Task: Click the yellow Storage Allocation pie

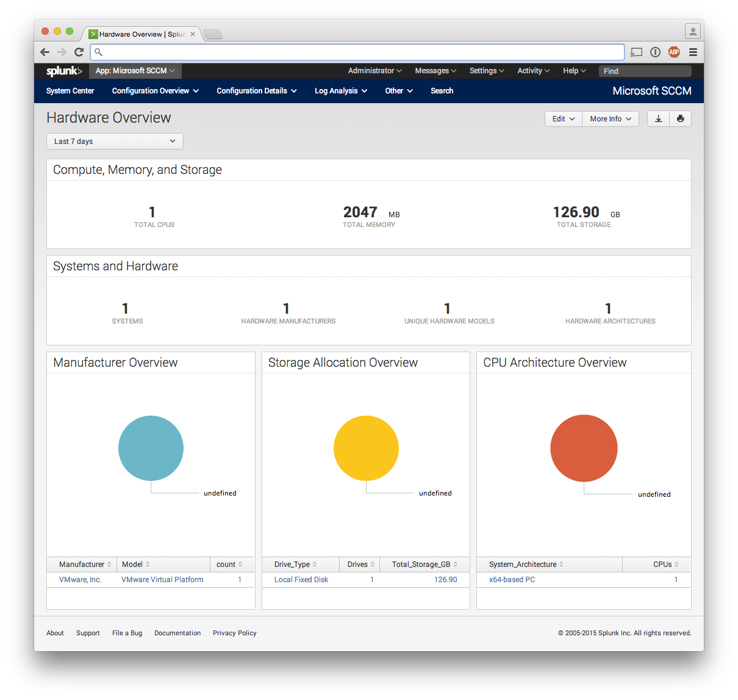Action: pyautogui.click(x=366, y=448)
